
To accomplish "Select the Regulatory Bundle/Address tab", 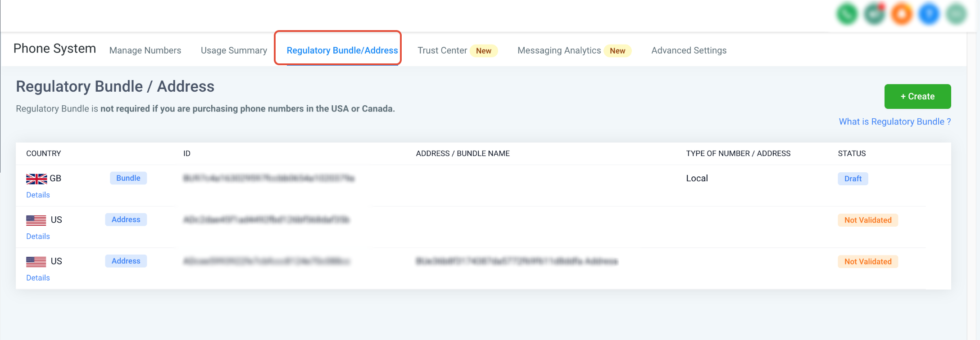I will coord(342,50).
